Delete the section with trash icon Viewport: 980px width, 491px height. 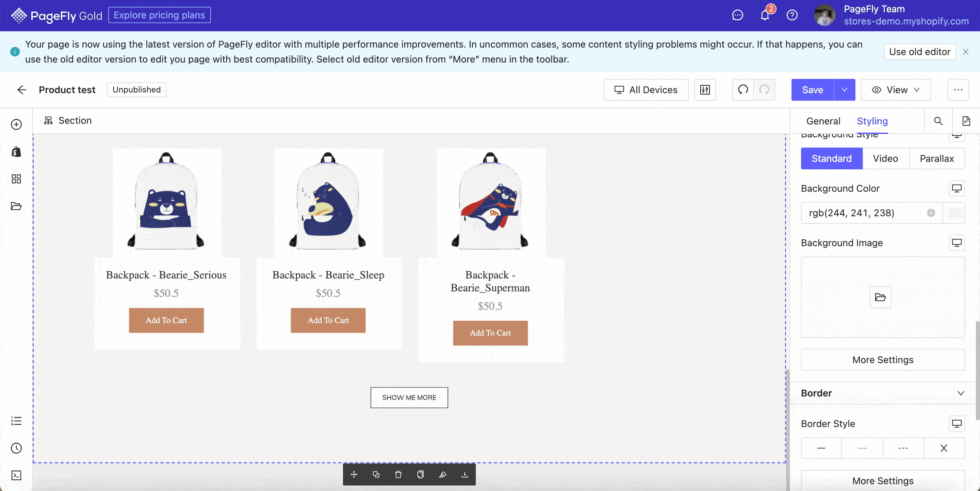coord(398,474)
